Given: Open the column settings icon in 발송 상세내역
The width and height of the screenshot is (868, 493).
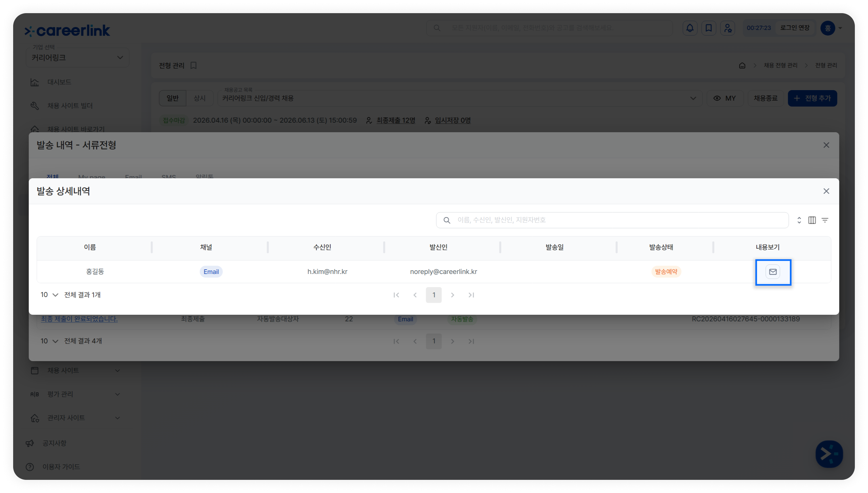Looking at the screenshot, I should (812, 220).
